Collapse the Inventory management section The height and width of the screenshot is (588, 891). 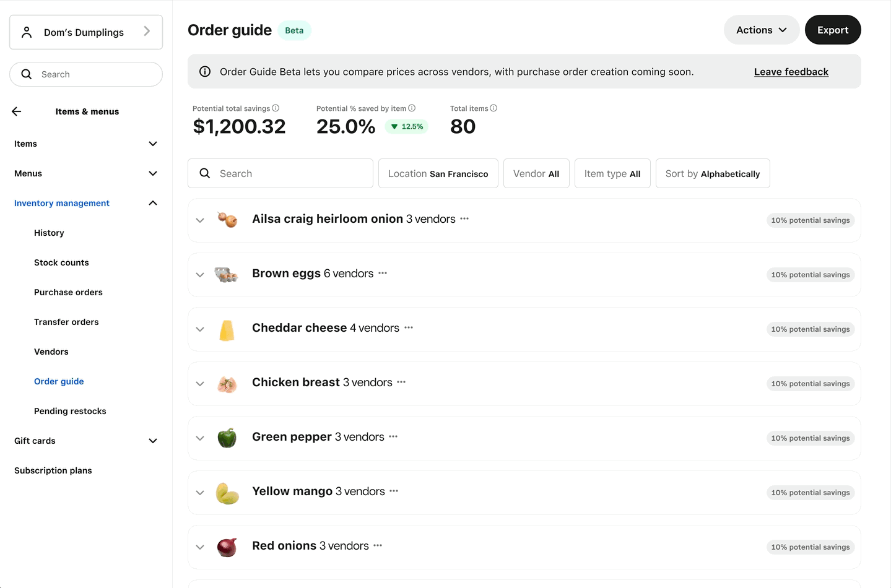click(153, 203)
